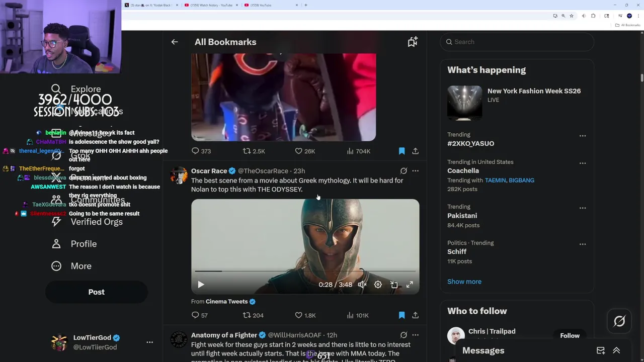Screen dimensions: 644x362
Task: Enable picture-in-picture on the video
Action: pos(394,285)
